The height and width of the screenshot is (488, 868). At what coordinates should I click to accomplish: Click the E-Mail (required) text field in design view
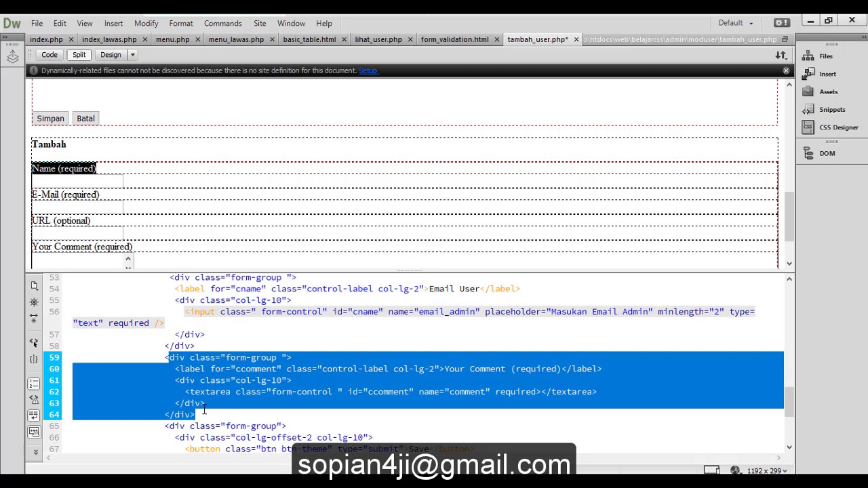point(77,207)
